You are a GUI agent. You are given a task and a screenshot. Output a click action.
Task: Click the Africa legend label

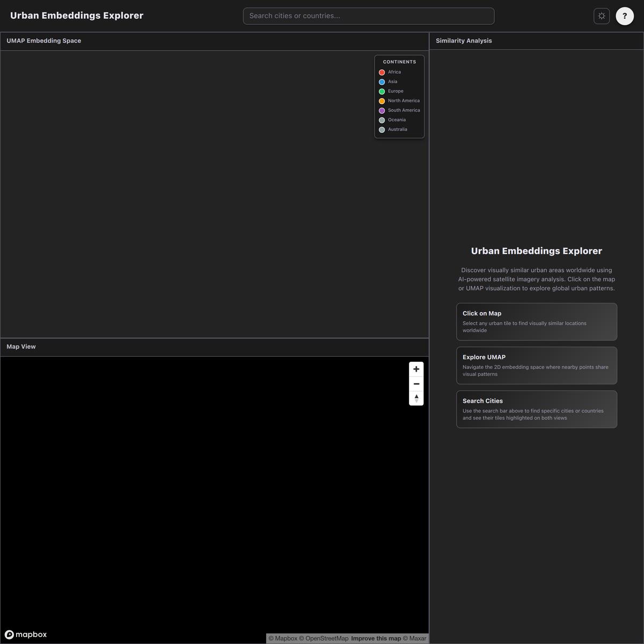(x=394, y=72)
